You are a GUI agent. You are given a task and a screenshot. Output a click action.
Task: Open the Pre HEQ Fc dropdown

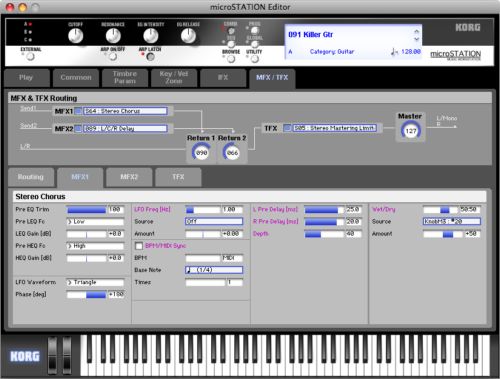point(95,246)
